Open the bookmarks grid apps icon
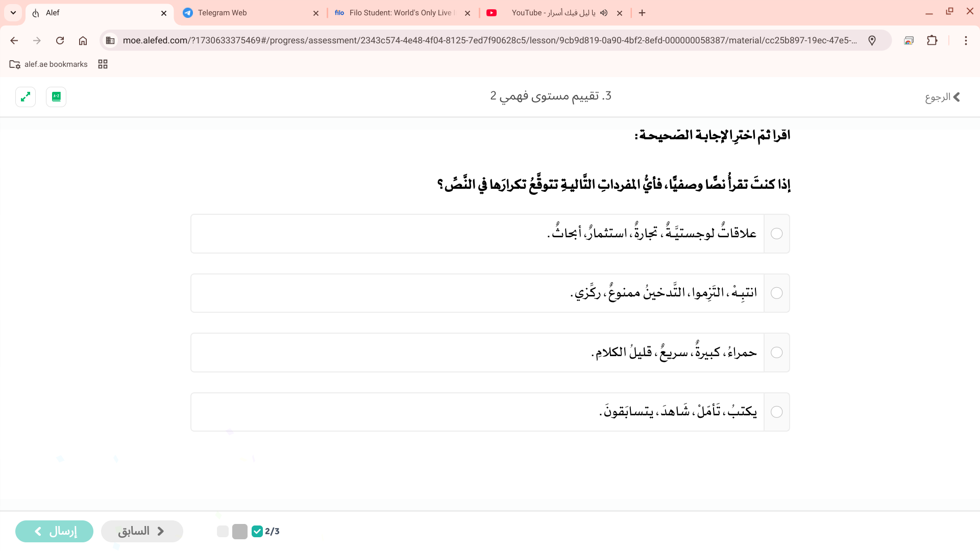 point(103,64)
